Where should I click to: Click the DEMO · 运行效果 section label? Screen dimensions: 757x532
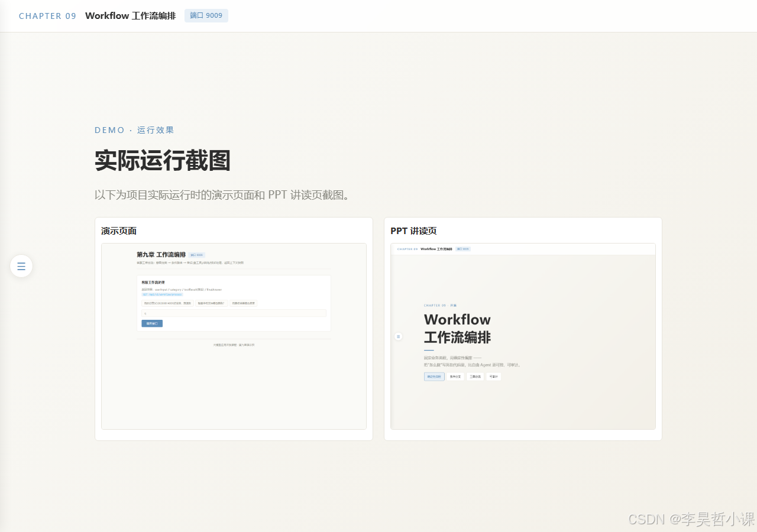[134, 130]
